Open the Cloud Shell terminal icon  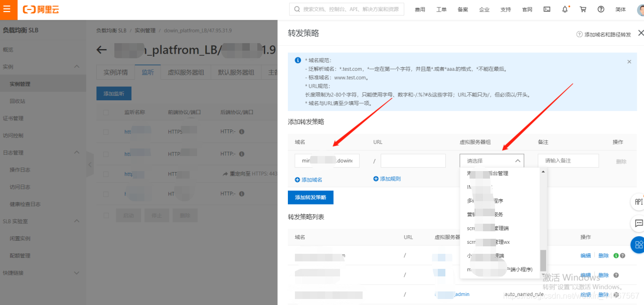pyautogui.click(x=547, y=9)
